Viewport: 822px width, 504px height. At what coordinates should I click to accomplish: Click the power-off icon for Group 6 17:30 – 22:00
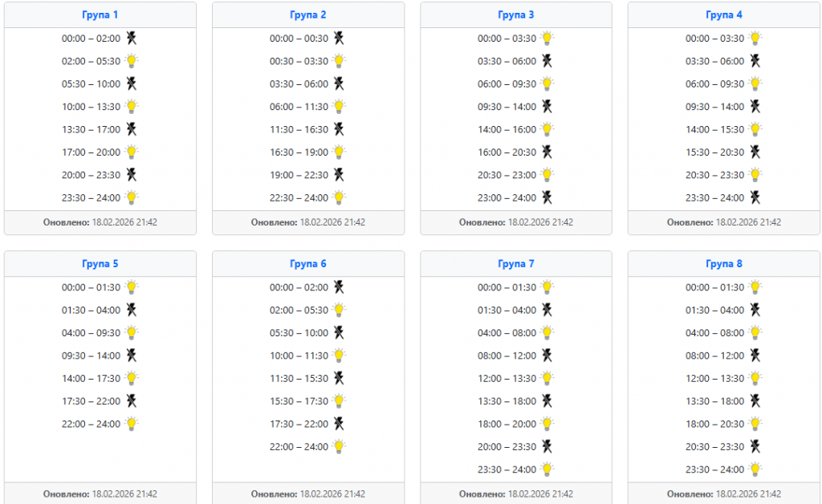click(340, 423)
